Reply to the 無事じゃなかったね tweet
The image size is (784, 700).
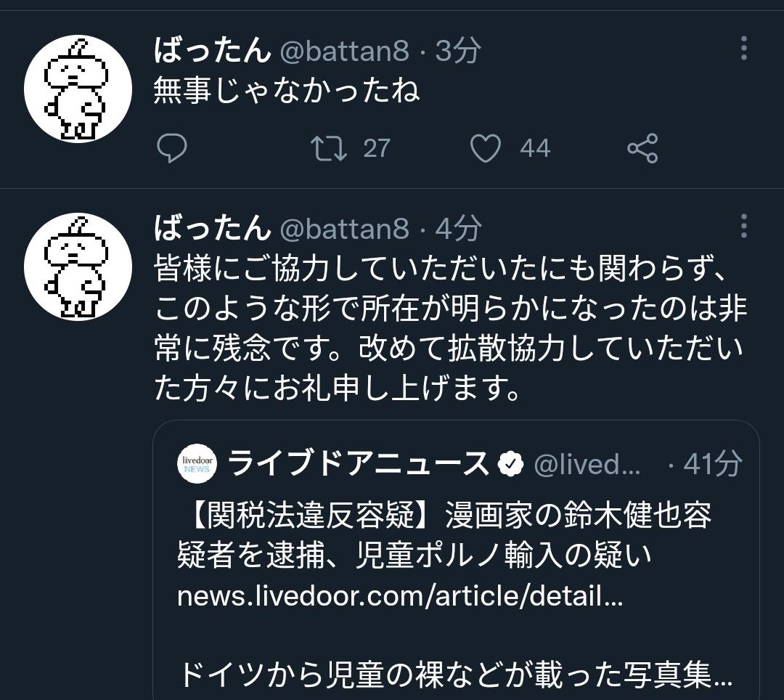point(172,148)
